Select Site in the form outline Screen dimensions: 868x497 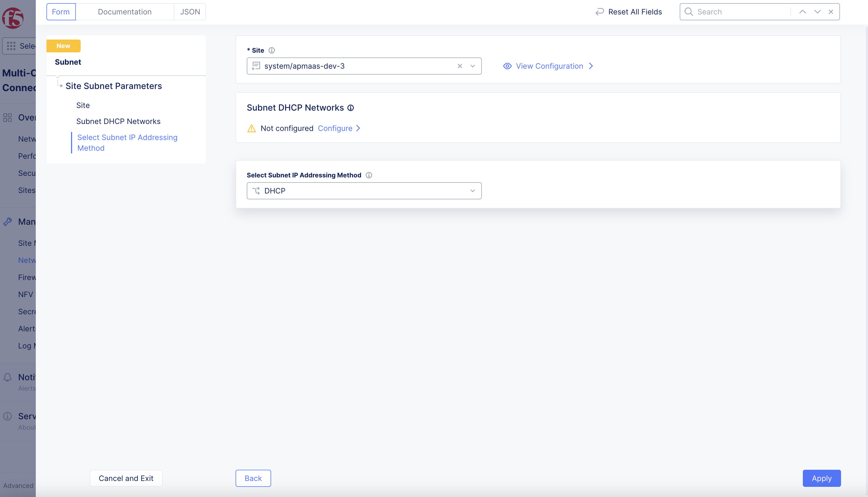coord(83,105)
